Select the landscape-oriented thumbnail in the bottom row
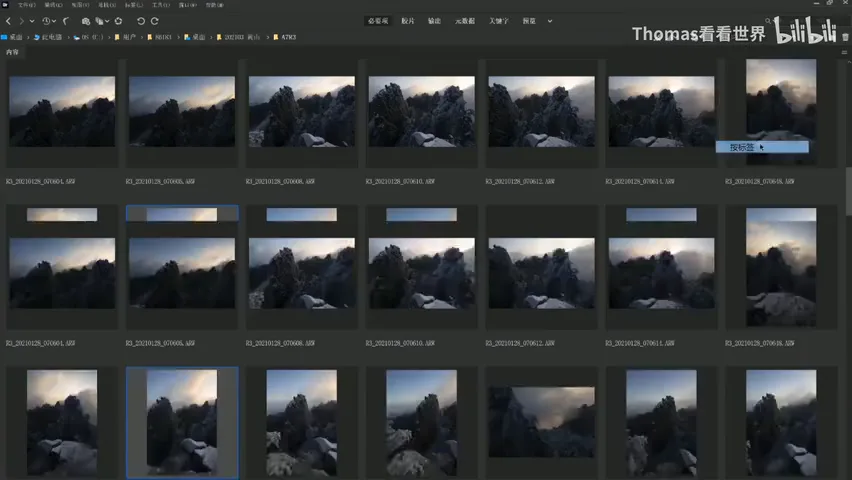The width and height of the screenshot is (852, 480). tap(541, 422)
